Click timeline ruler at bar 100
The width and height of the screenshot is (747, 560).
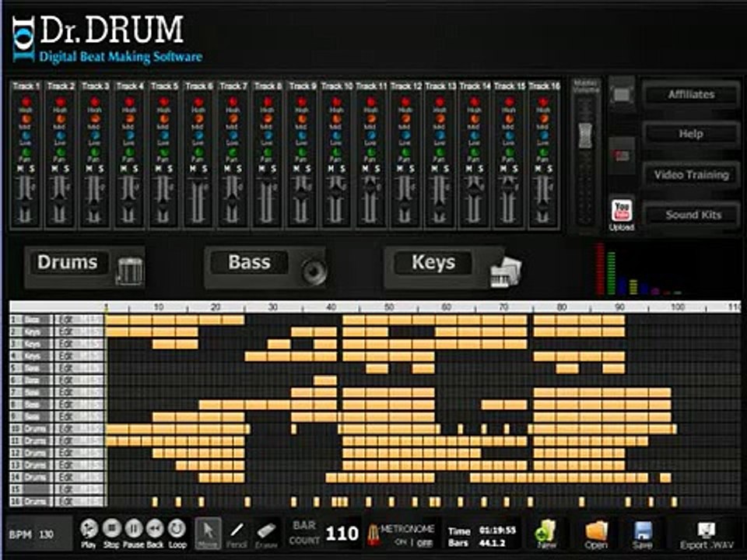pyautogui.click(x=678, y=306)
